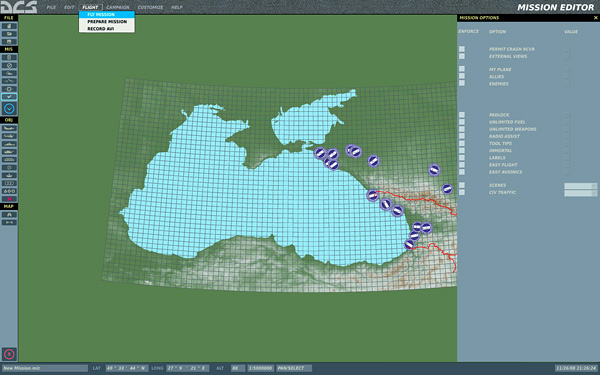This screenshot has height=375, width=600.
Task: Click the Open Mission folder icon
Action: click(9, 34)
